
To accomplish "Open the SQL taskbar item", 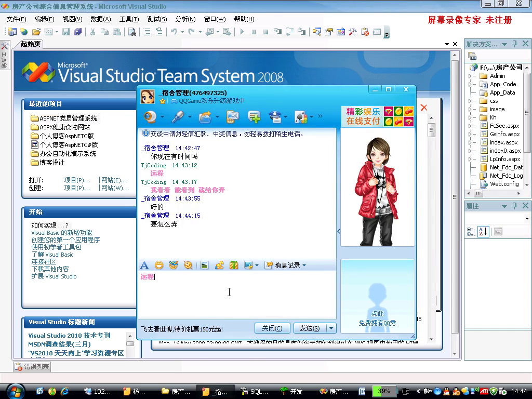I will (x=254, y=392).
